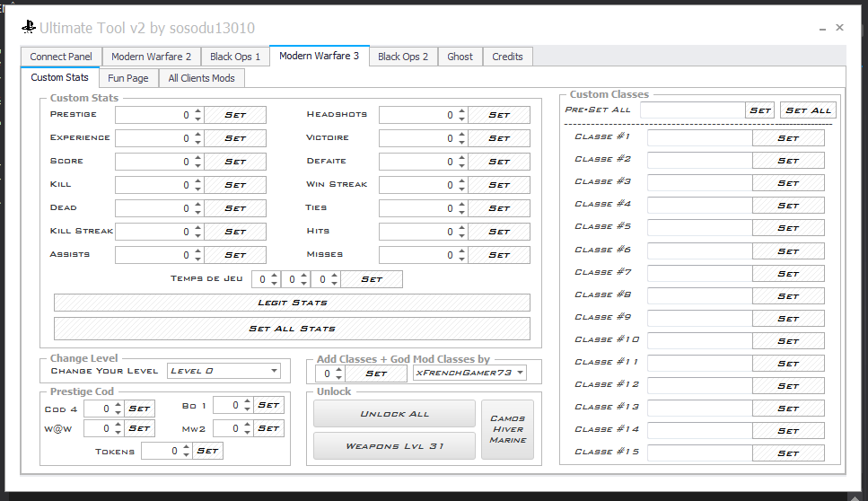Increase the Tokens value
This screenshot has height=501, width=868.
(187, 447)
